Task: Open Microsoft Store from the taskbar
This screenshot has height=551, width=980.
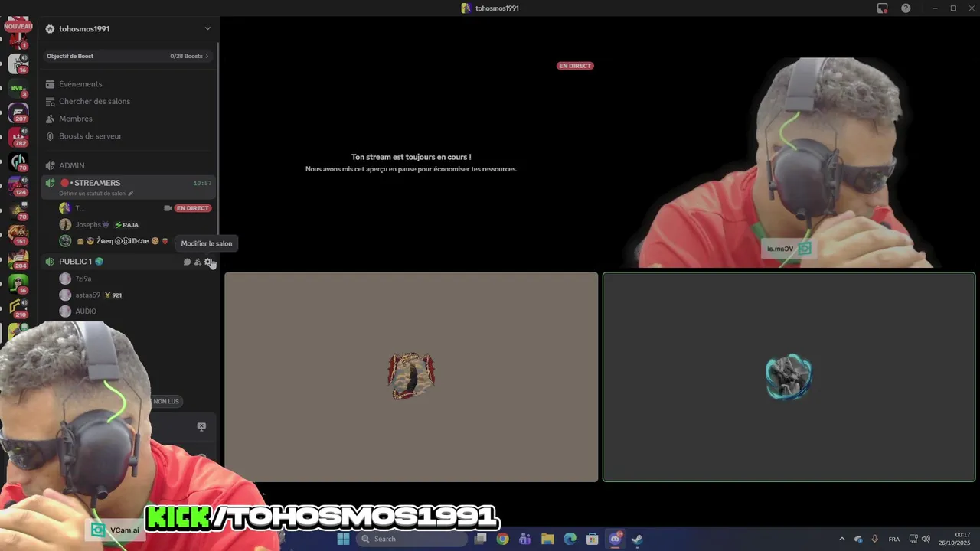Action: [592, 539]
